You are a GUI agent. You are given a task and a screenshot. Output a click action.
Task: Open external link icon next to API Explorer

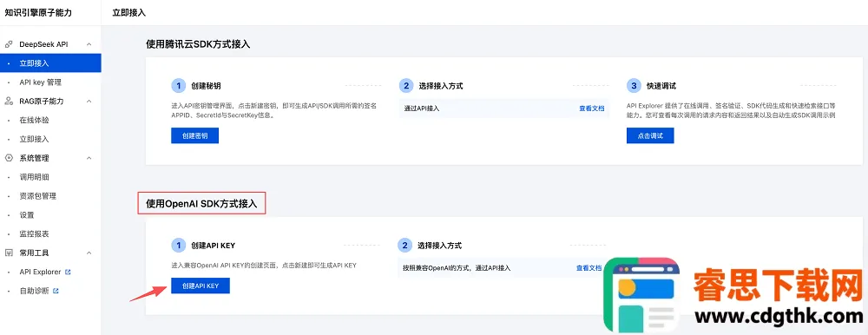click(68, 272)
